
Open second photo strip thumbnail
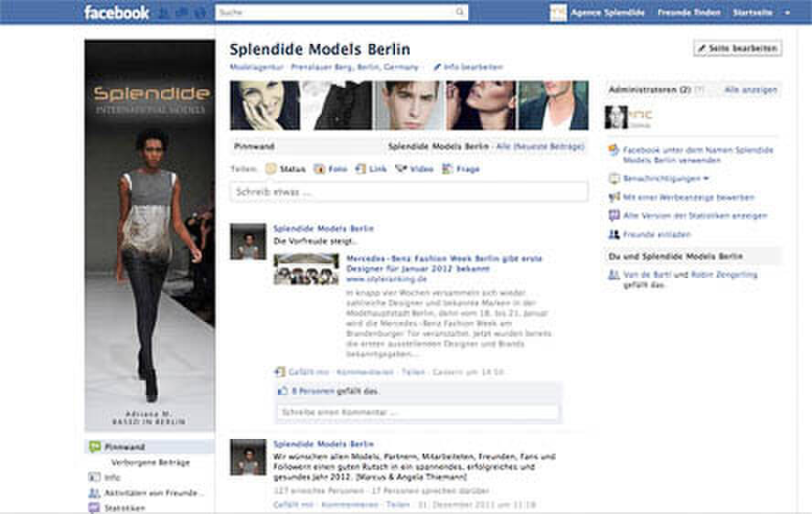(x=337, y=105)
